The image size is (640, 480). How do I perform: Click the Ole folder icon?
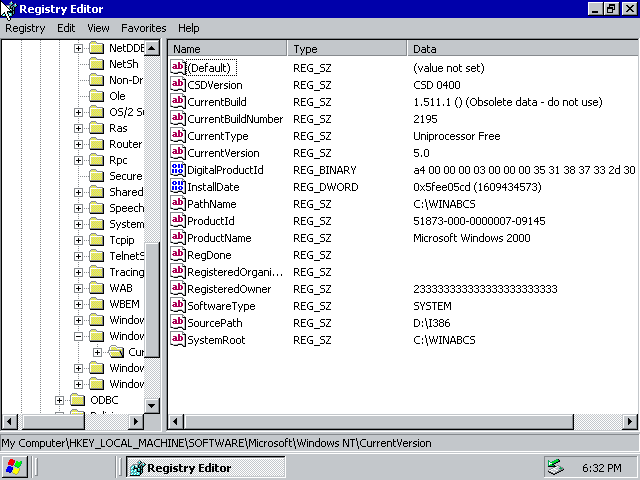(97, 96)
